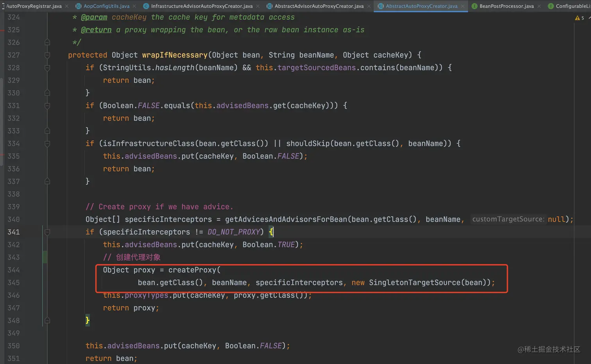Close the AbstractAdvisorAutoProxyCreator.java tab
Viewport: 591px width, 364px height.
(x=369, y=6)
